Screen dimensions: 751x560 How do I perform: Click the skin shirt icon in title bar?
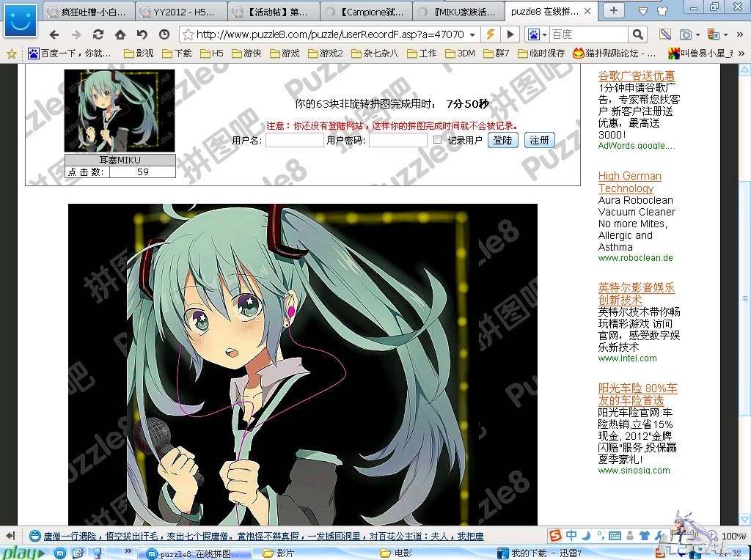click(x=662, y=10)
